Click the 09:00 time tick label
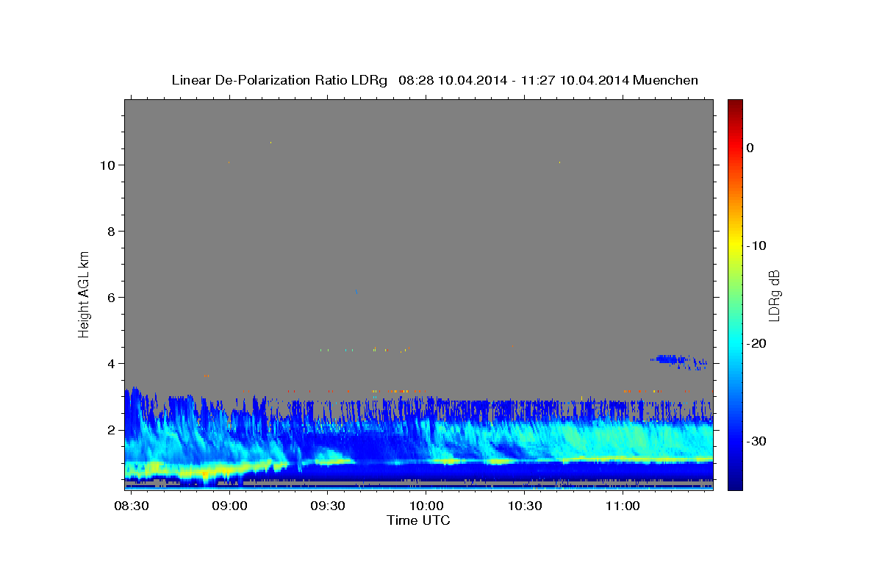 [230, 506]
